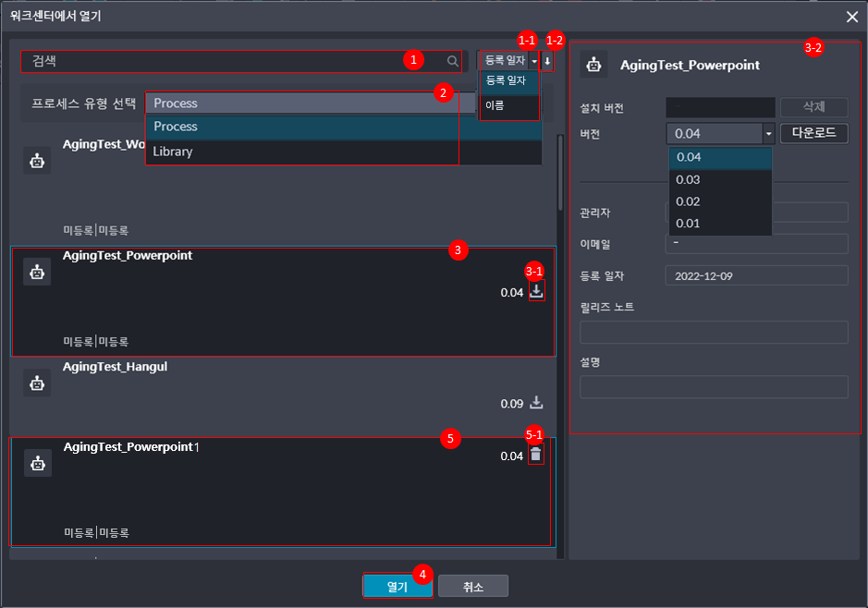Expand the version dropdown arrow

pyautogui.click(x=767, y=134)
